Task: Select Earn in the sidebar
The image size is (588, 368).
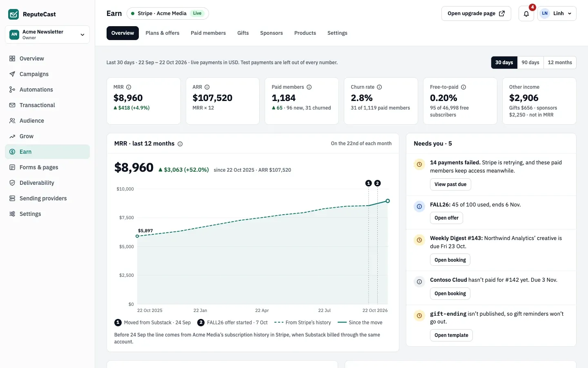Action: pyautogui.click(x=47, y=152)
